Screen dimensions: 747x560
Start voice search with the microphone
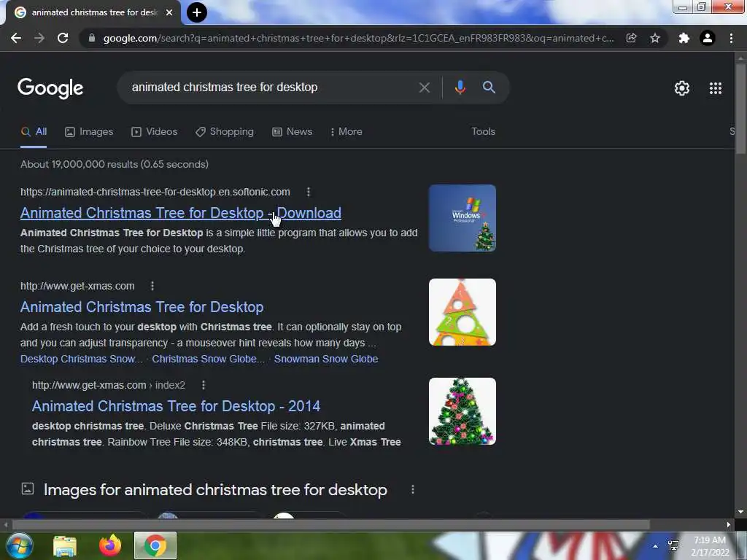460,87
